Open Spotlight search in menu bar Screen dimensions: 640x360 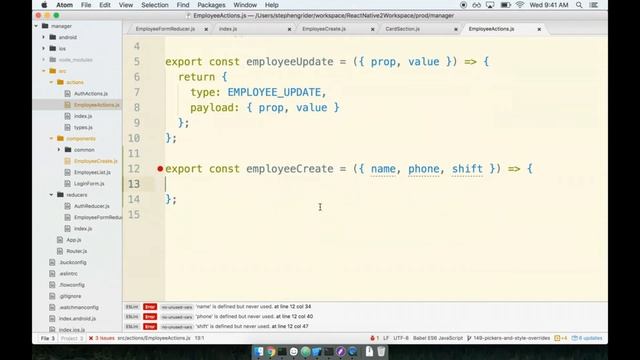tap(579, 5)
